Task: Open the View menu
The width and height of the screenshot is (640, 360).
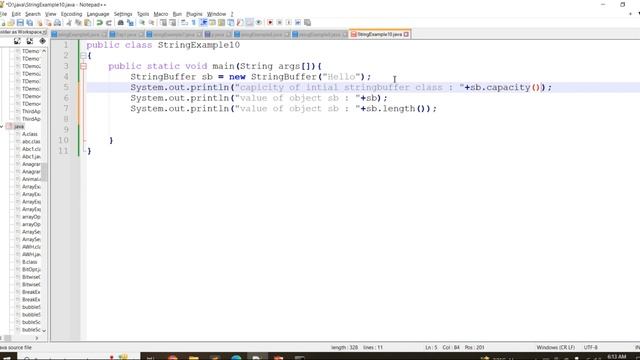Action: click(51, 14)
